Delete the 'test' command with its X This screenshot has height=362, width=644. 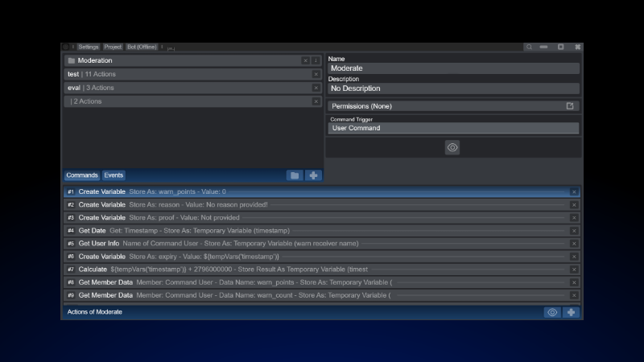pos(316,74)
